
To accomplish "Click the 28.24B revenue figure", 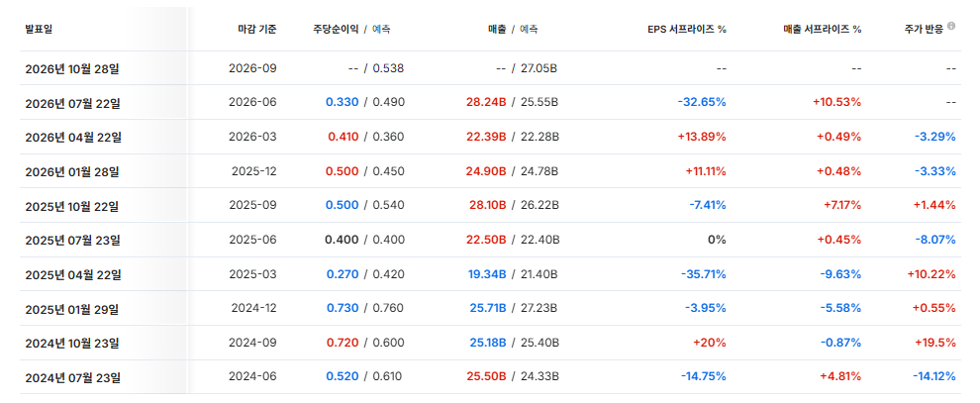I will tap(486, 102).
